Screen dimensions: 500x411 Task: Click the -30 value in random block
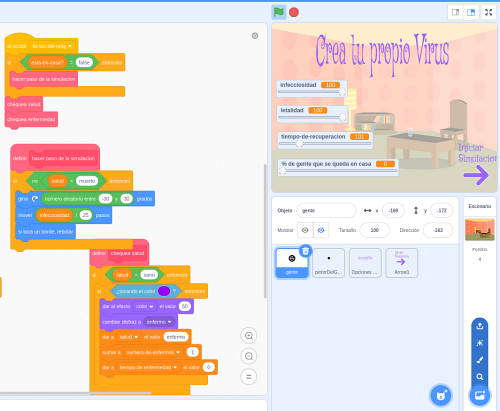click(x=105, y=199)
